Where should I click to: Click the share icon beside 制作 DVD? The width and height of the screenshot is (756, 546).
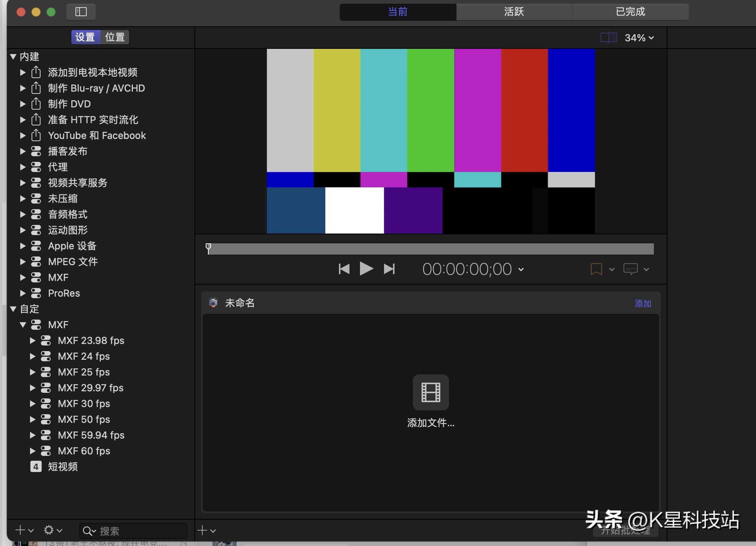tap(36, 104)
